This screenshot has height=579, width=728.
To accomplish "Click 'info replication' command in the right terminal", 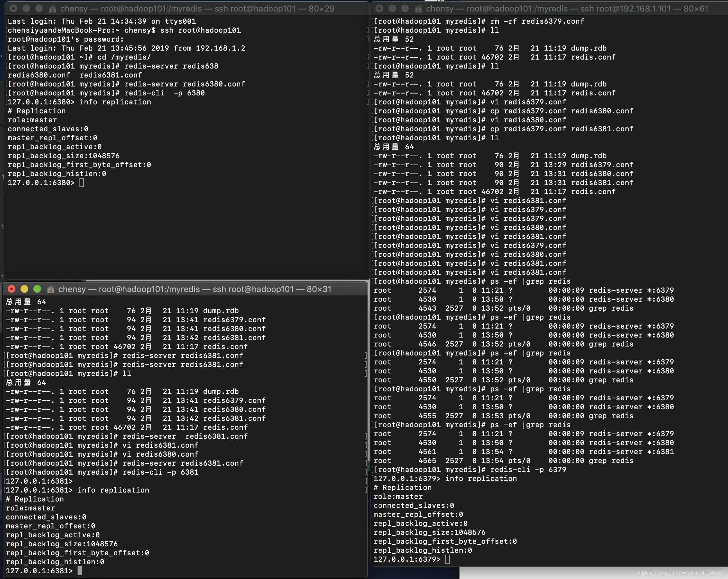I will tap(481, 478).
